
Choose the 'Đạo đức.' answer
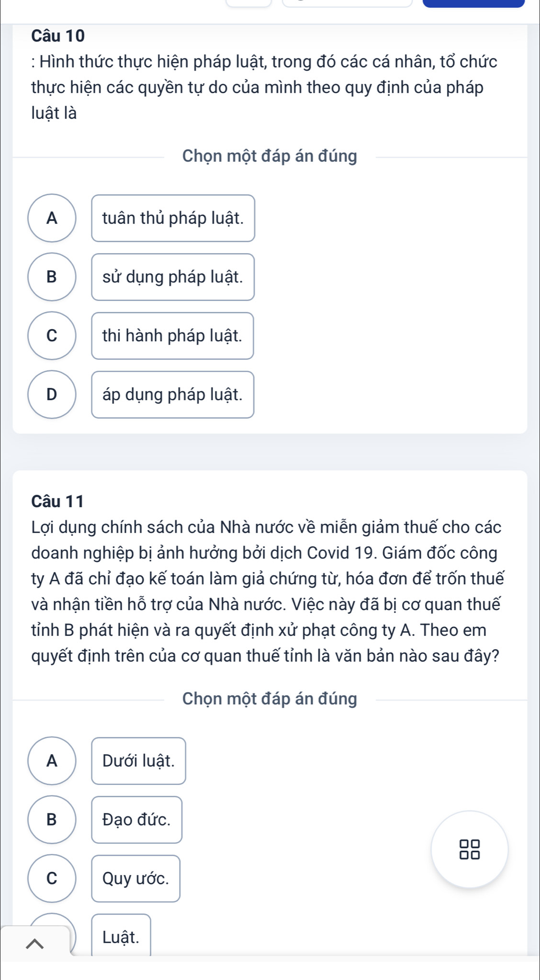pos(136,820)
